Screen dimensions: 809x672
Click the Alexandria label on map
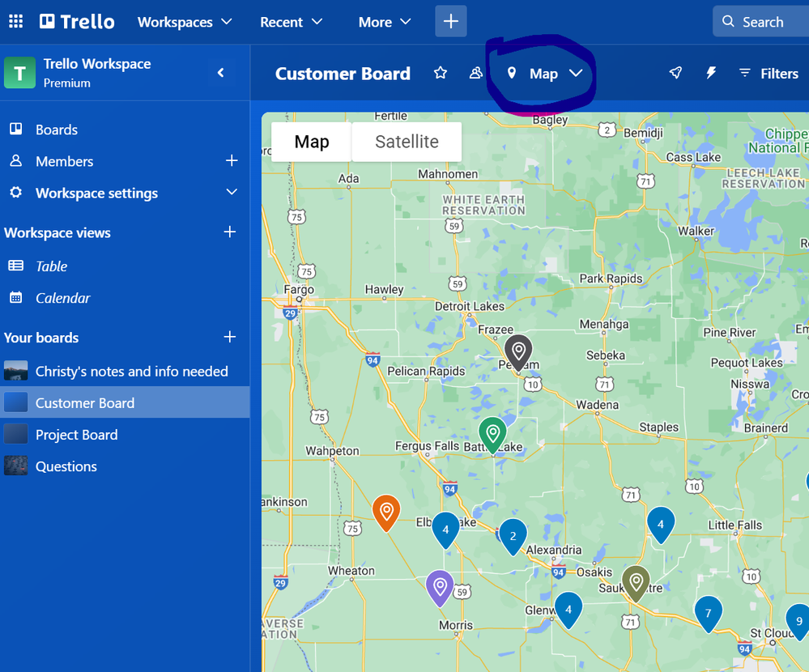point(554,550)
